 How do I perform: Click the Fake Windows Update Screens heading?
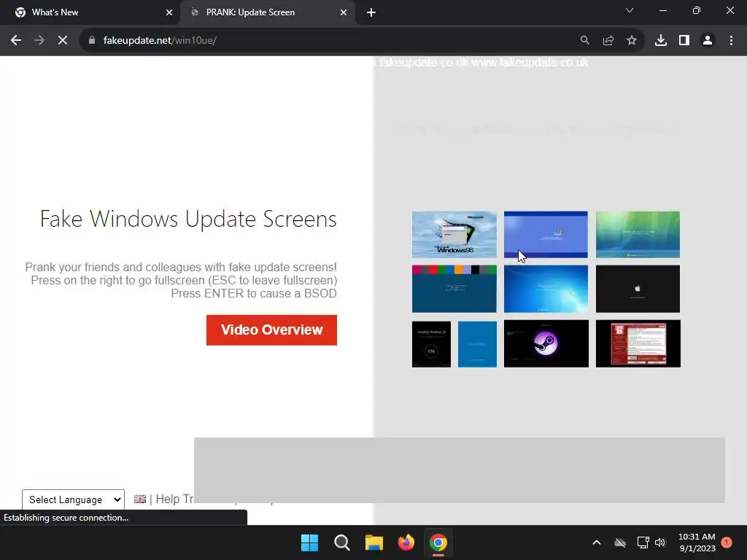[x=188, y=219]
